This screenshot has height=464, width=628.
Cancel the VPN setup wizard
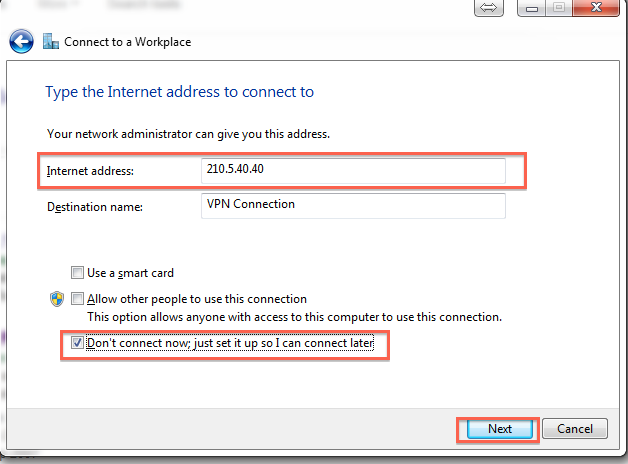(x=575, y=429)
